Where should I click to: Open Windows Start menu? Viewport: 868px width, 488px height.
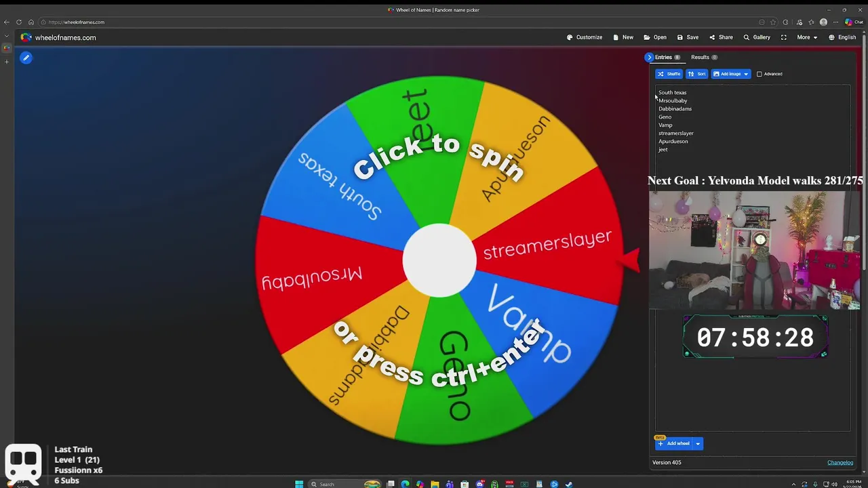click(x=299, y=484)
